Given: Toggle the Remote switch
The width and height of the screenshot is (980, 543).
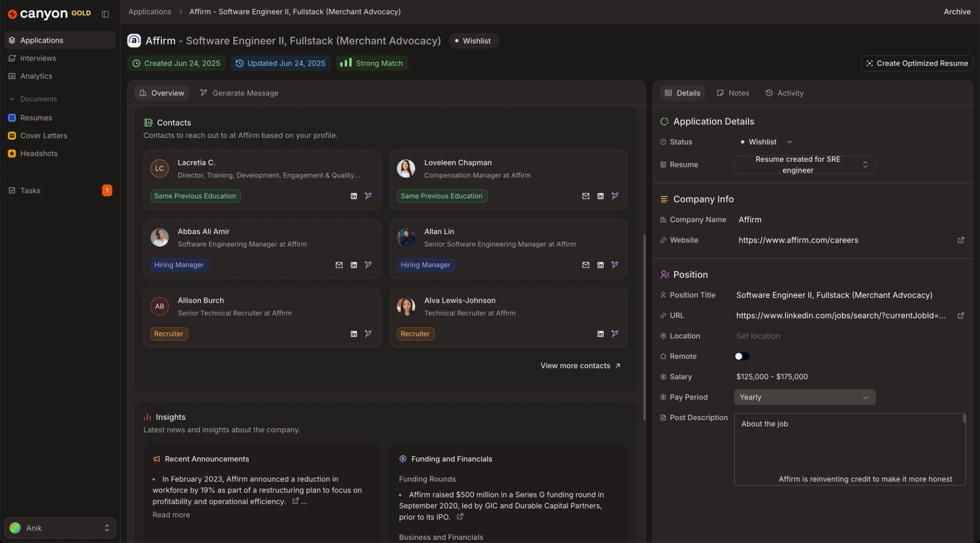Looking at the screenshot, I should click(x=742, y=356).
